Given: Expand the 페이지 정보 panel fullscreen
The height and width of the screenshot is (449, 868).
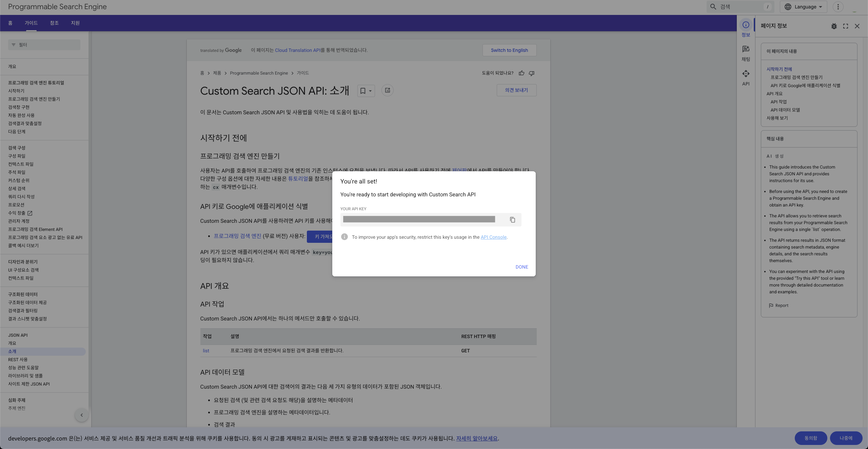Looking at the screenshot, I should pos(846,26).
